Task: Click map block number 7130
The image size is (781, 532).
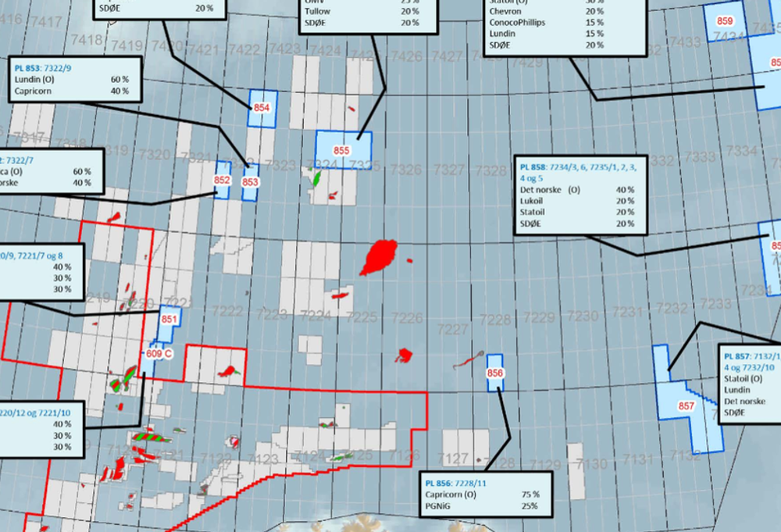Action: tap(591, 464)
